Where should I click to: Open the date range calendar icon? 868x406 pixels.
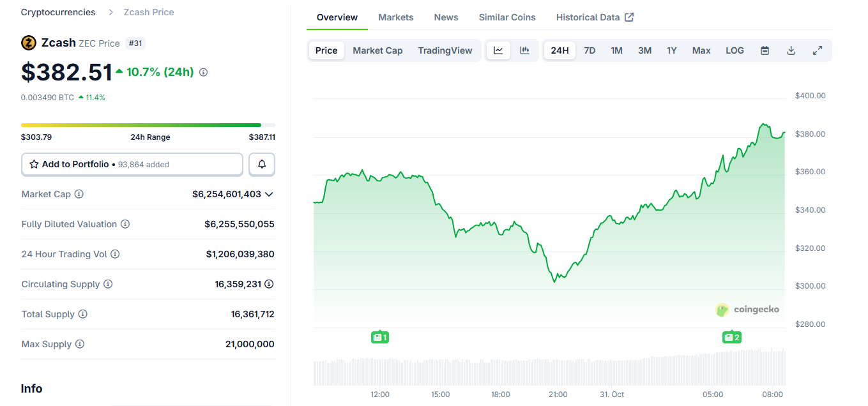click(x=765, y=50)
